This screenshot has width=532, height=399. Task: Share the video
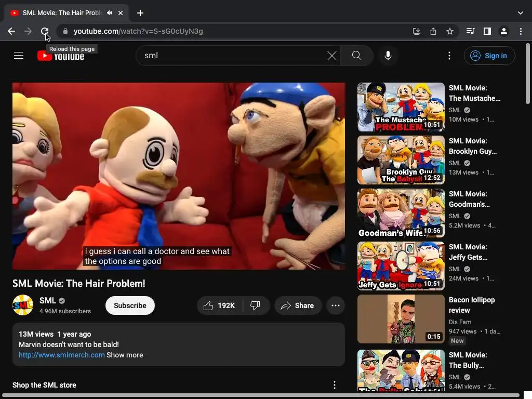point(298,305)
